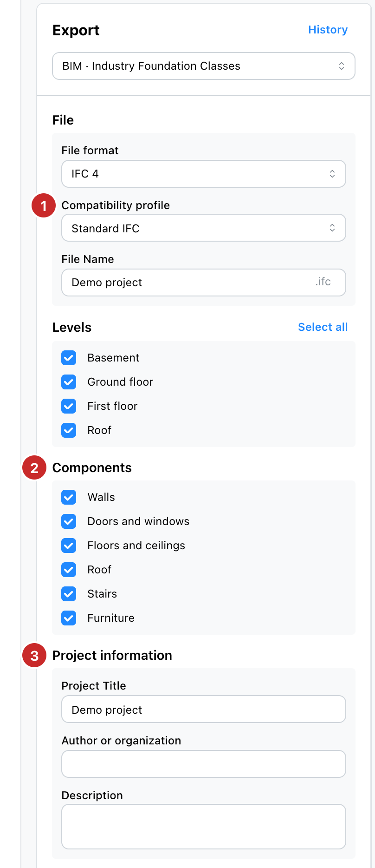Click the "Author or organization" label

pyautogui.click(x=121, y=741)
